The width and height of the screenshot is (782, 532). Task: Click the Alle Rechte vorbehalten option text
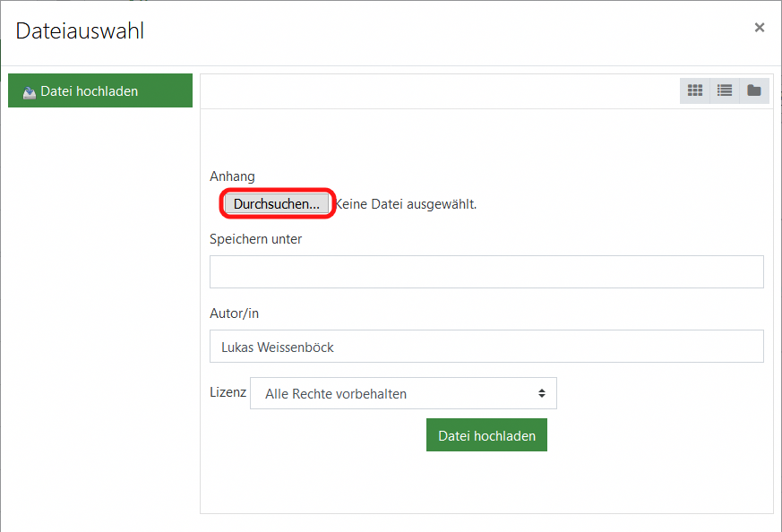pos(336,393)
